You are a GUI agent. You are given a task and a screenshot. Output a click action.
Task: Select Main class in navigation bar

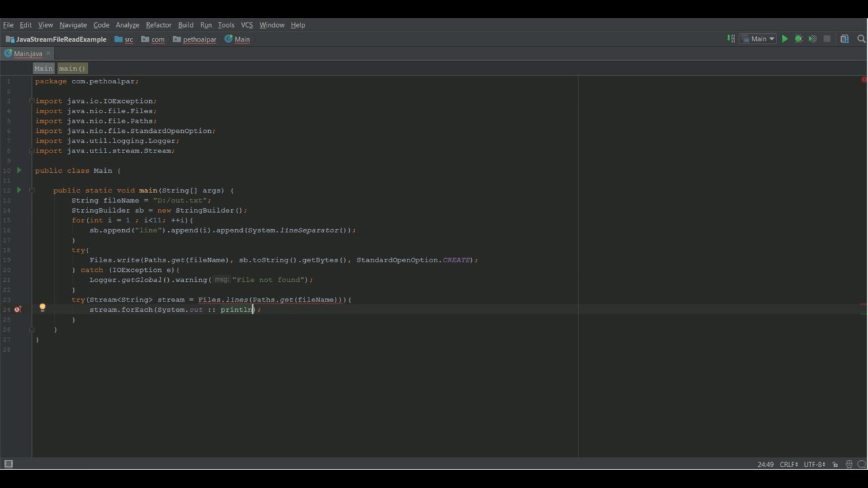237,39
